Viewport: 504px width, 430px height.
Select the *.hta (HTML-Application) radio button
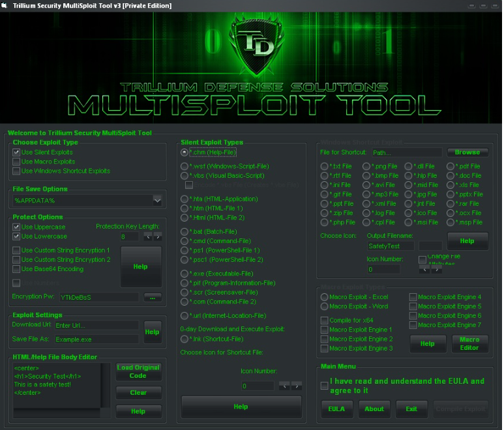point(184,199)
